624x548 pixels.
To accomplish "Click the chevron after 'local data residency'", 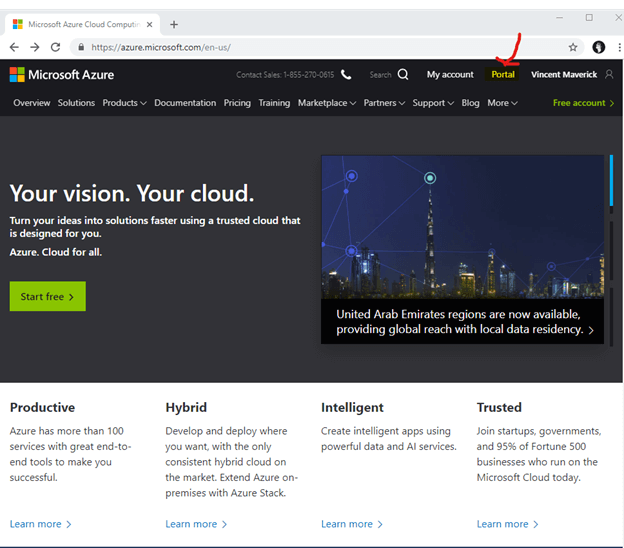I will click(x=591, y=330).
